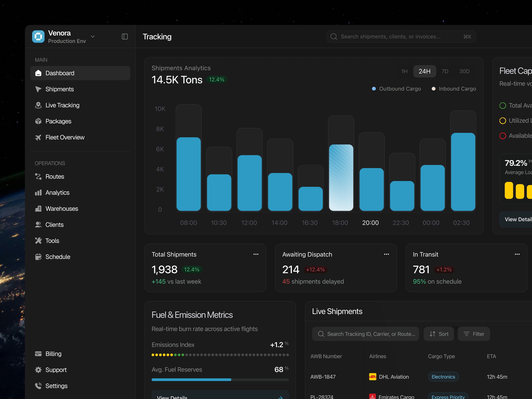
Task: Click the Sort arrows icon
Action: (x=432, y=334)
